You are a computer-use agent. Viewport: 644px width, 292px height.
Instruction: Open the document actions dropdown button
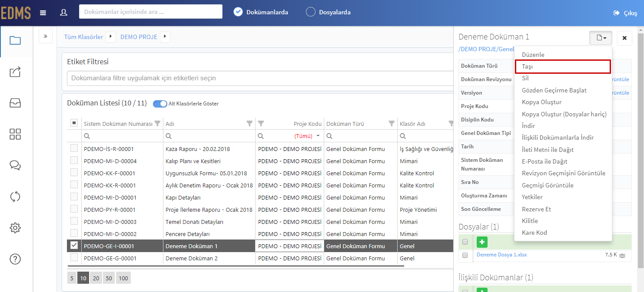601,38
